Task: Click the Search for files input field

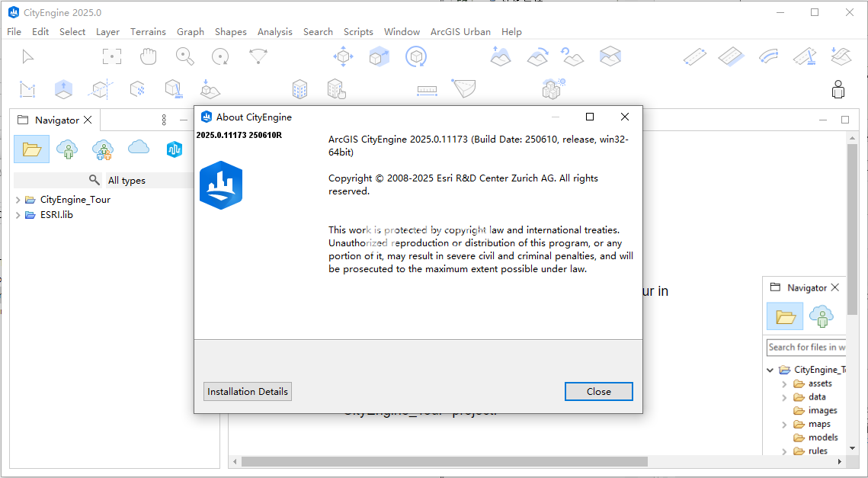Action: 806,348
